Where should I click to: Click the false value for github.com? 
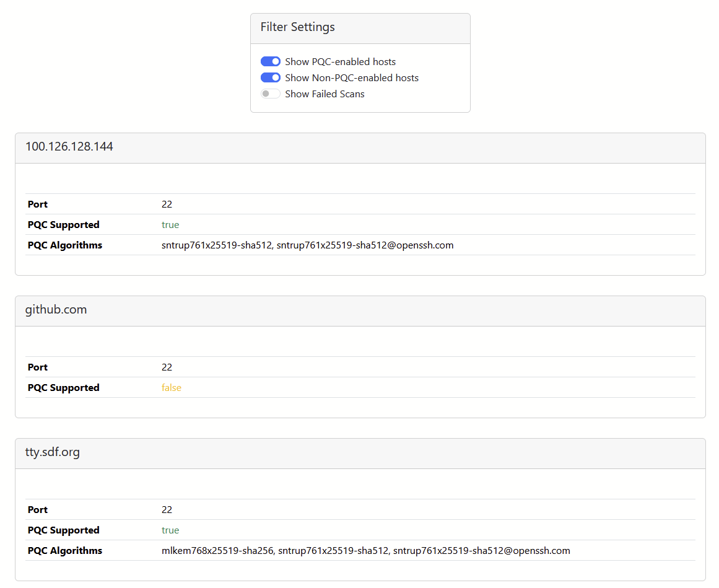pyautogui.click(x=172, y=388)
